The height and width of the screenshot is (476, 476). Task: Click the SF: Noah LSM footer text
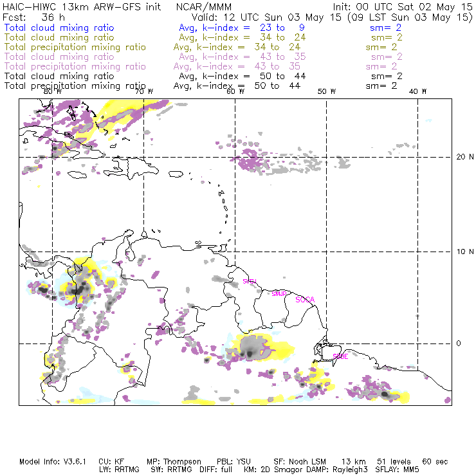(300, 462)
